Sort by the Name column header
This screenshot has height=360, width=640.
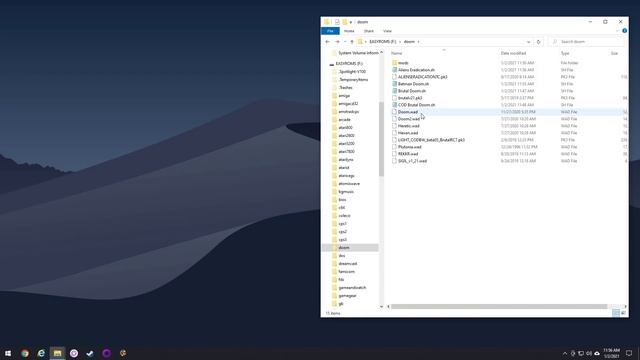click(x=397, y=53)
